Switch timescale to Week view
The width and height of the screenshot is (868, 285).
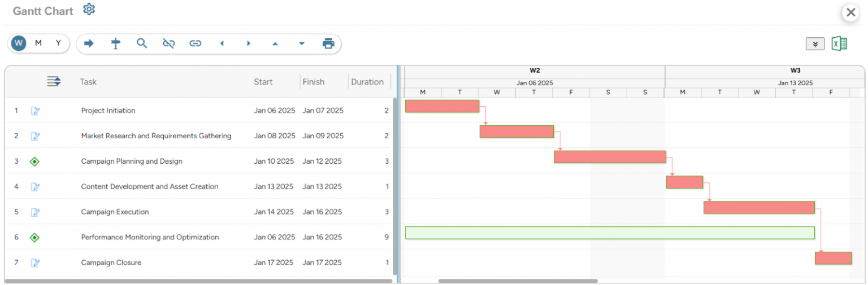pos(19,43)
